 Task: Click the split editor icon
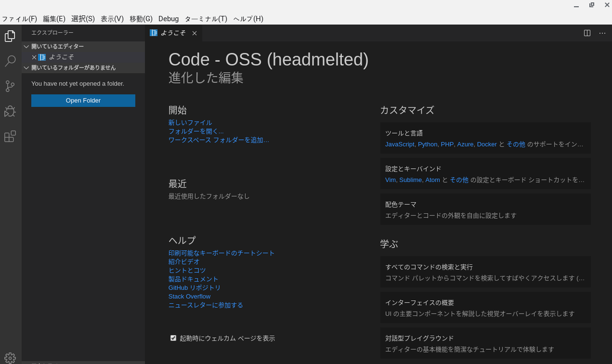coord(587,33)
